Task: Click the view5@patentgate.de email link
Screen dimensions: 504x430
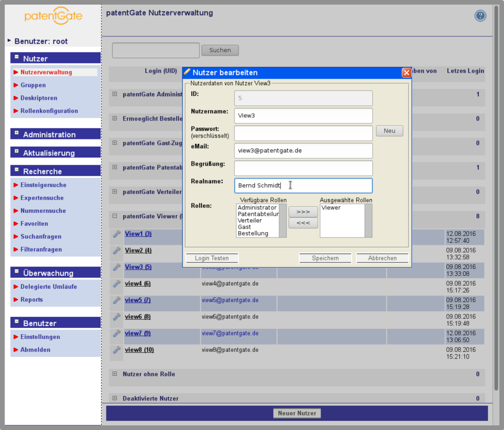Action: (x=230, y=300)
